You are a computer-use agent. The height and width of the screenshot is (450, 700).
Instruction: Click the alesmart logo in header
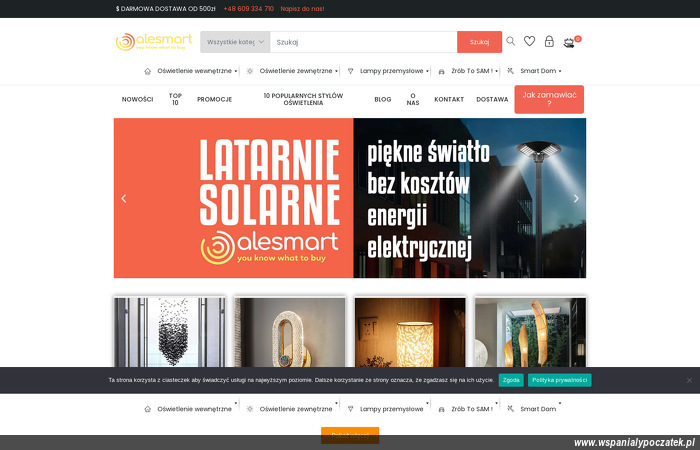tap(154, 42)
